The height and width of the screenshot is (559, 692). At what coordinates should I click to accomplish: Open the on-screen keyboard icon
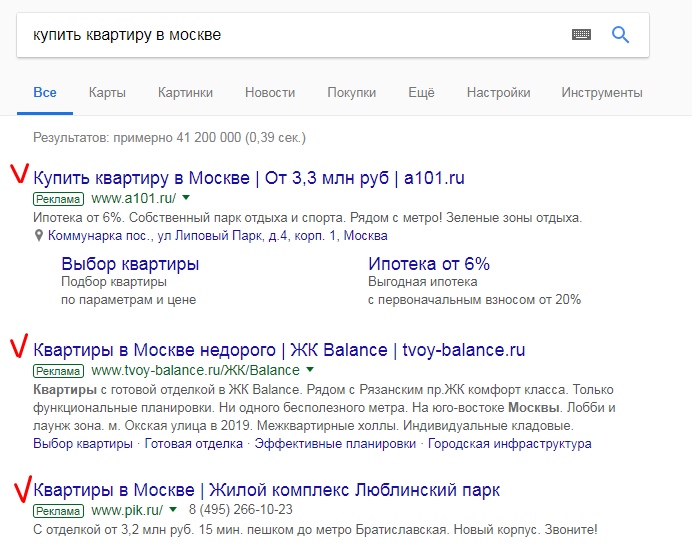pyautogui.click(x=581, y=34)
